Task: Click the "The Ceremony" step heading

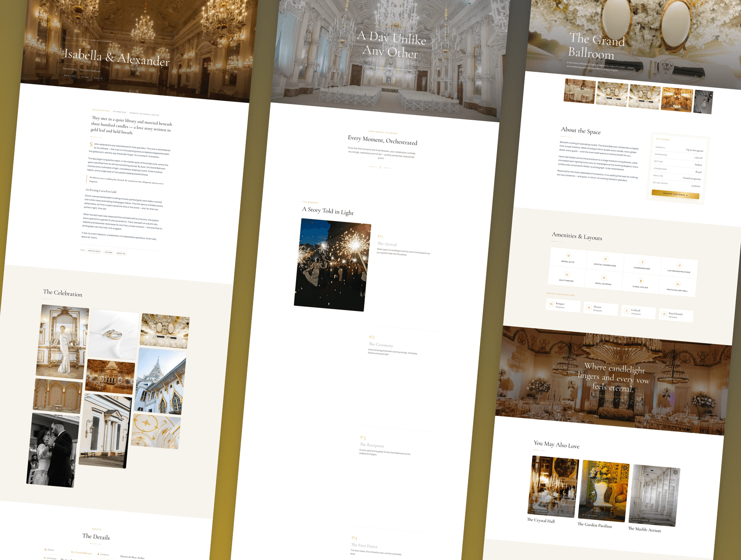Action: pos(381,345)
